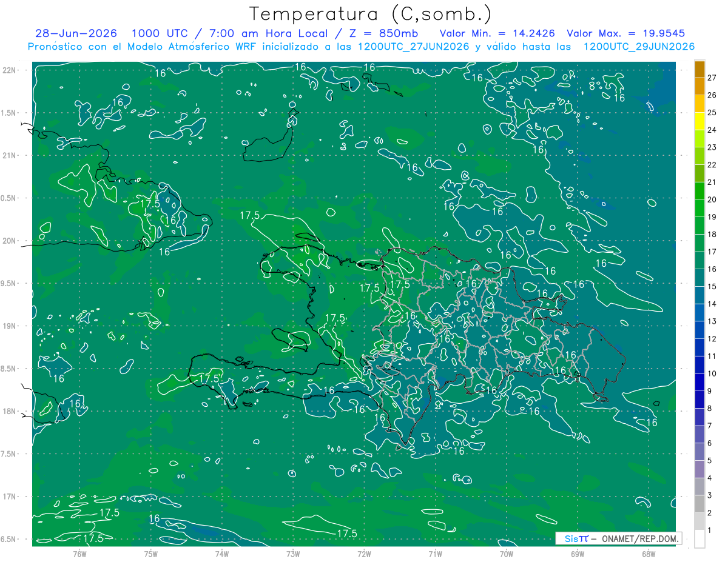Viewport: 728px width, 562px height.
Task: Select the '8.5N' latitude label
Action: [8, 369]
